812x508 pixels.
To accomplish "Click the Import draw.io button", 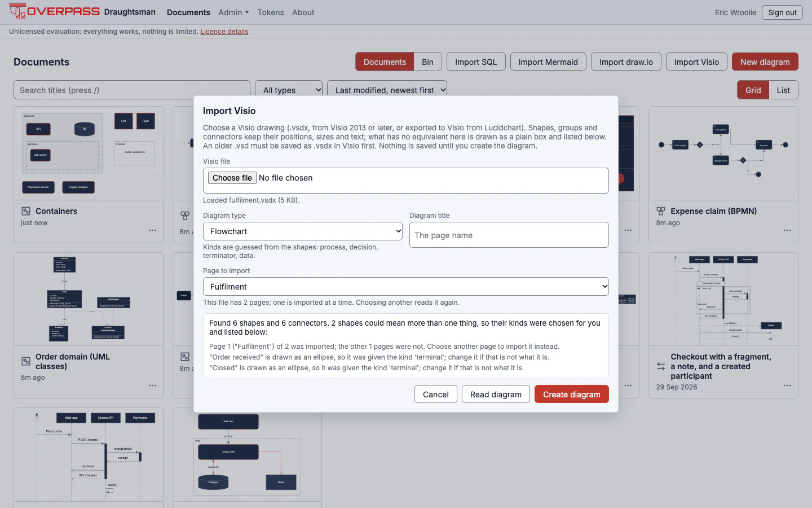I will pos(626,62).
